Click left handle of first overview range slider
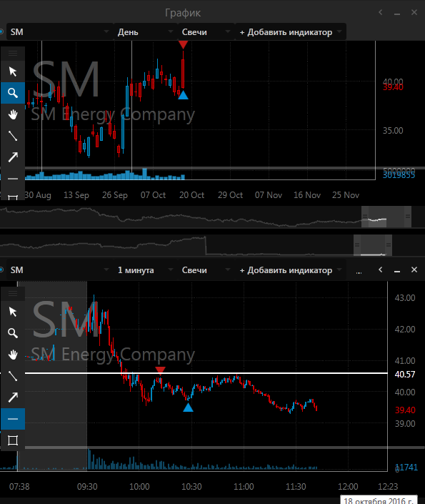Viewport: 425px width, 504px height. [x=365, y=217]
